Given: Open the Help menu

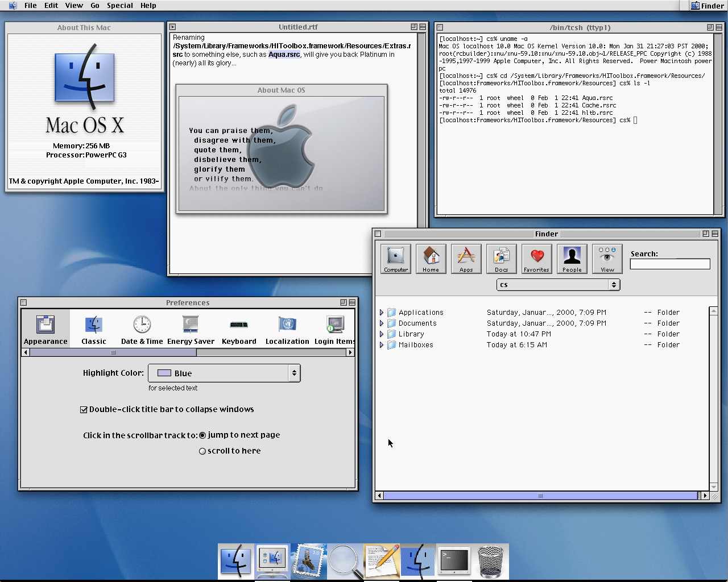Looking at the screenshot, I should coord(148,6).
